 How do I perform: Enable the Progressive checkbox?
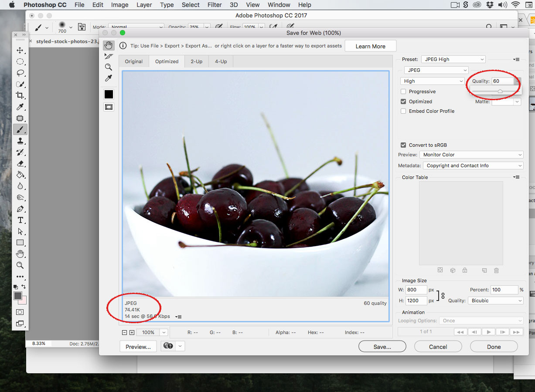pos(403,91)
